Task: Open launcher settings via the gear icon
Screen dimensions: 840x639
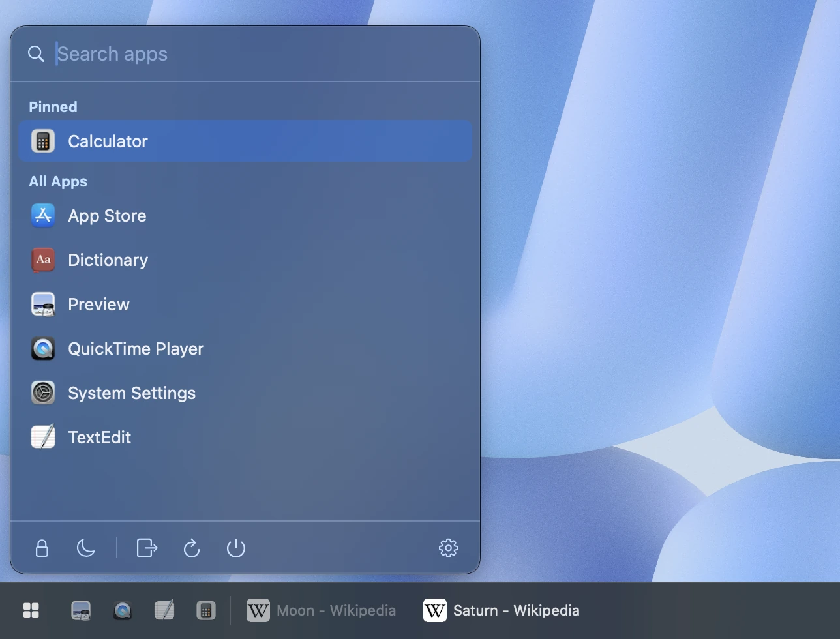Action: (x=449, y=548)
